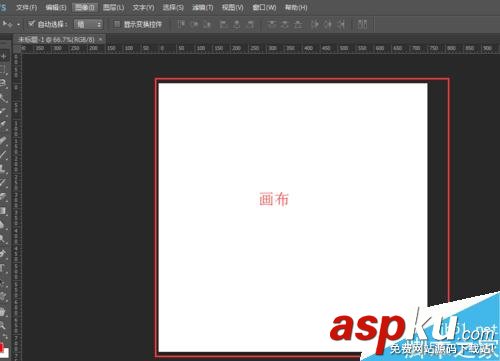Select the Eraser tool
The image size is (500, 361).
click(3, 196)
